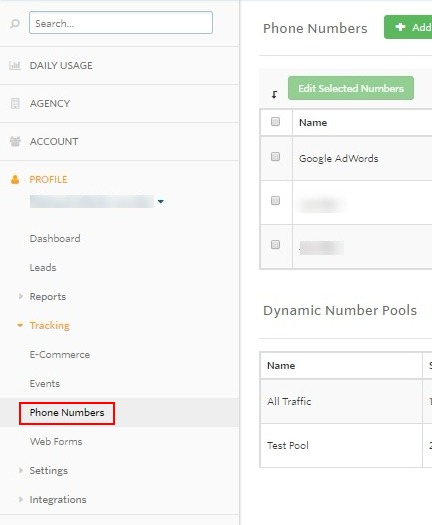
Task: Click the Phone Numbers page heading
Action: coord(315,28)
